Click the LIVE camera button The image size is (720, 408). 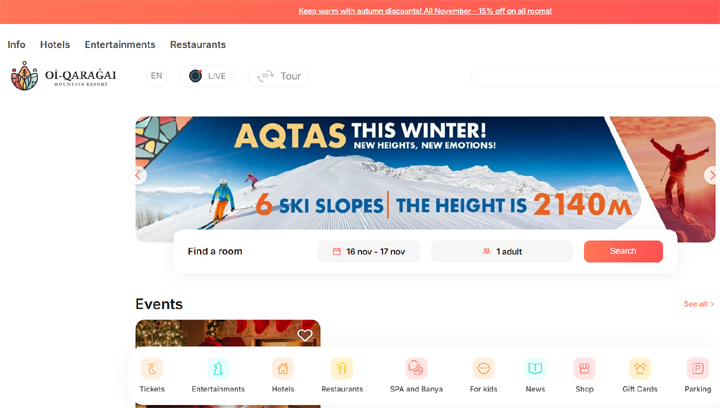pyautogui.click(x=207, y=76)
